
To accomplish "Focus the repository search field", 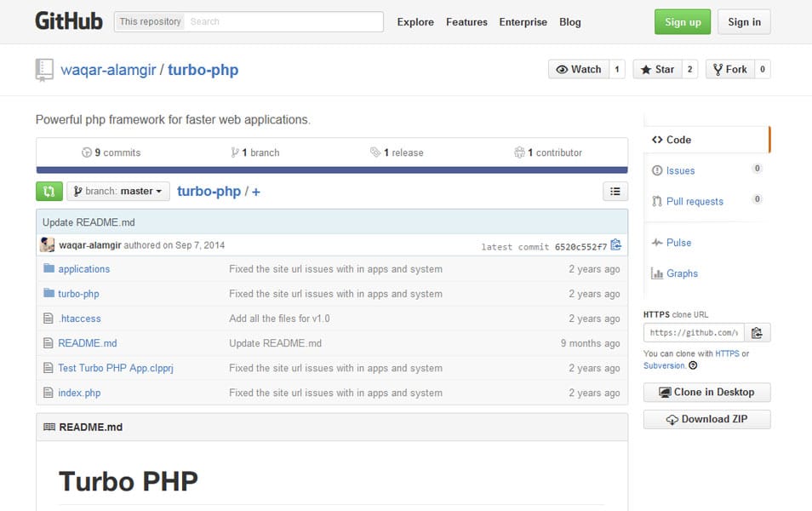I will [283, 22].
